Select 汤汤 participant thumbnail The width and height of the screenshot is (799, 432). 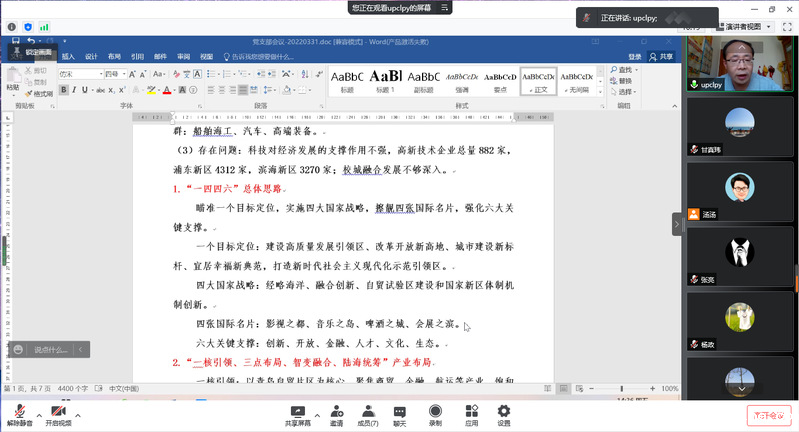pos(740,192)
